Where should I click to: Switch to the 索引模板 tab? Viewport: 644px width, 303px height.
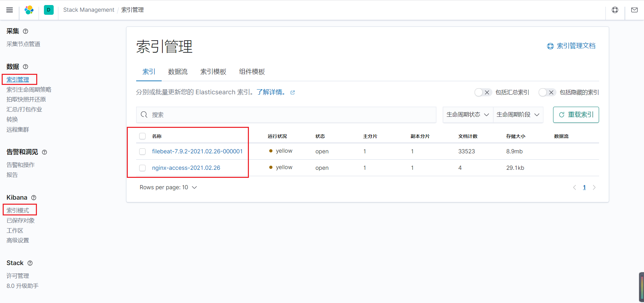[x=213, y=72]
